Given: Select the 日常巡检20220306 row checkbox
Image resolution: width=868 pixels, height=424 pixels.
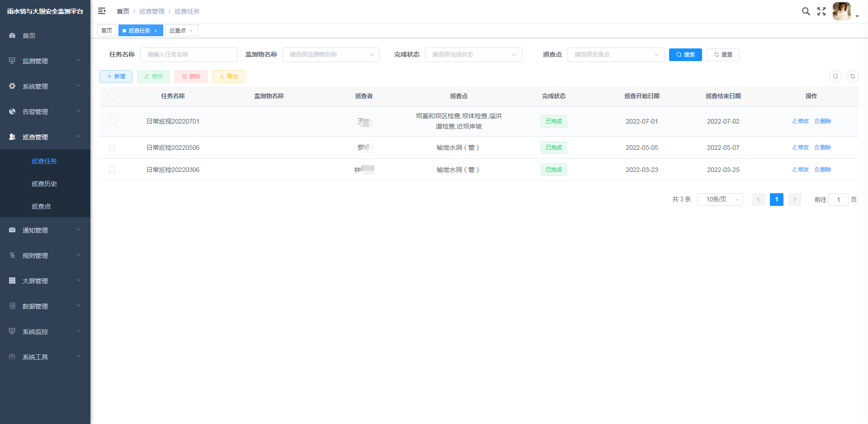Looking at the screenshot, I should (x=112, y=170).
